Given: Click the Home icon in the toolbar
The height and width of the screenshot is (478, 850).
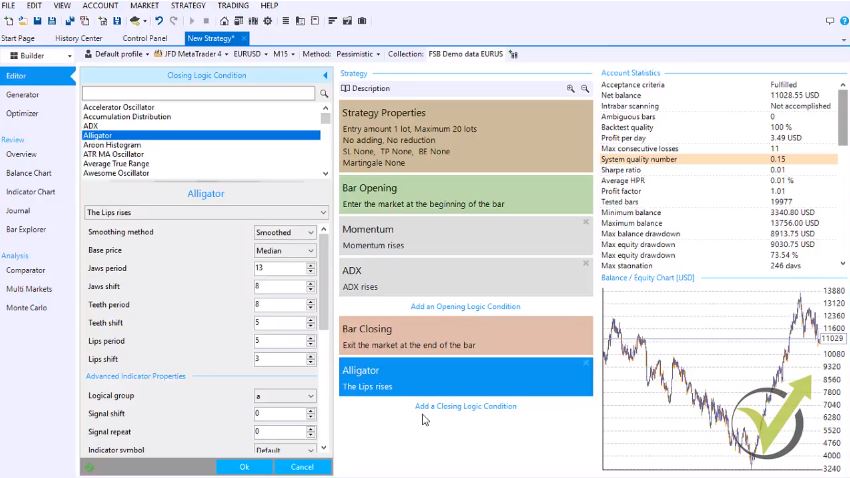Looking at the screenshot, I should click(x=224, y=21).
